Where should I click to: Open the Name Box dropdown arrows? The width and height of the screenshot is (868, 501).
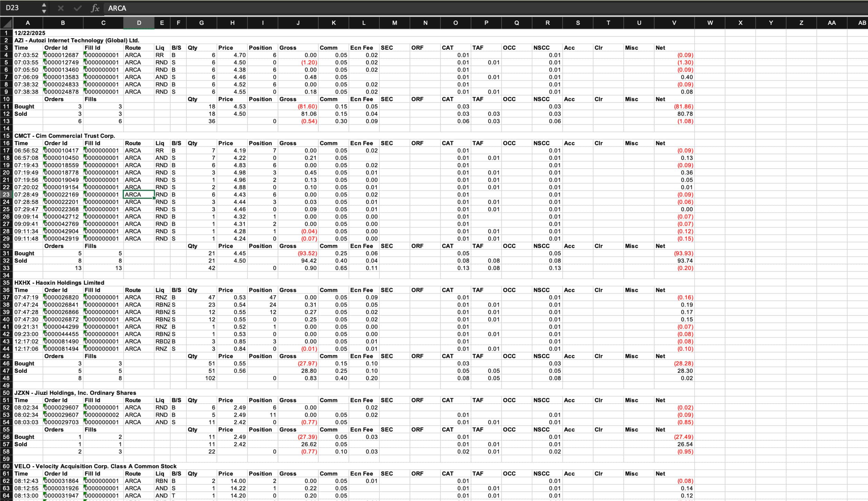44,8
